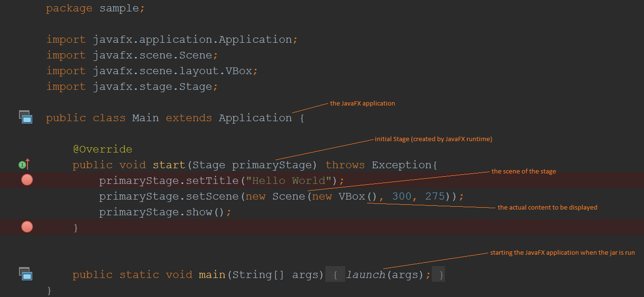Click 'setScene' method call
Screen dimensions: 644x297
[212, 196]
